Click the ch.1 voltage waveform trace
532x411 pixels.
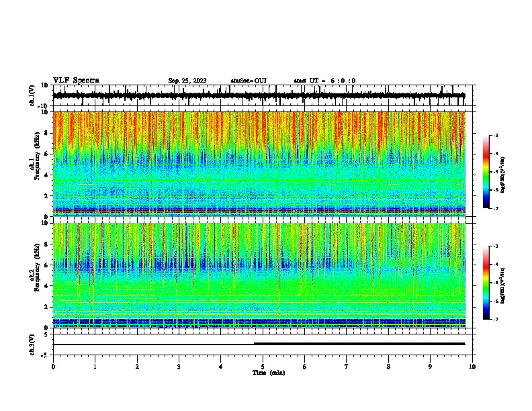(259, 95)
